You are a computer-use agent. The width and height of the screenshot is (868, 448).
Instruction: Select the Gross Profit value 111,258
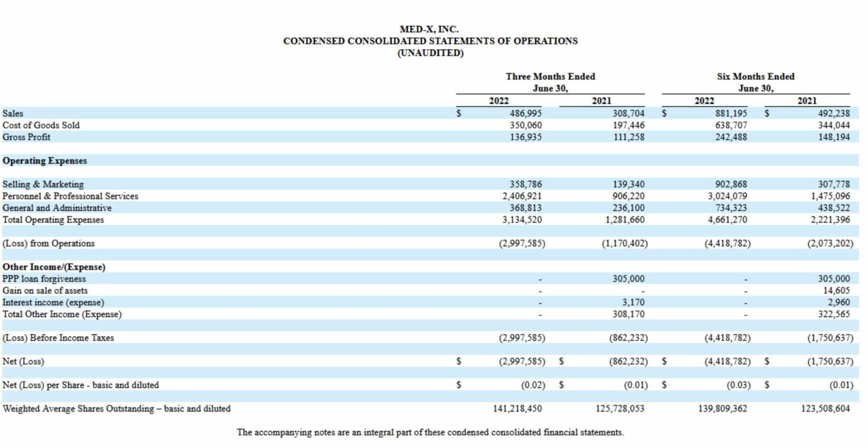click(628, 137)
